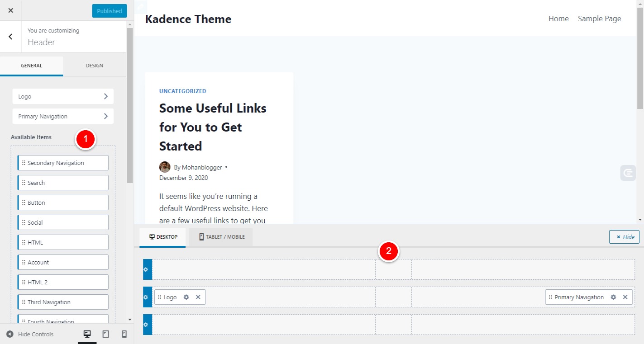Viewport: 644px width, 344px height.
Task: Select the Button available item
Action: pyautogui.click(x=63, y=203)
